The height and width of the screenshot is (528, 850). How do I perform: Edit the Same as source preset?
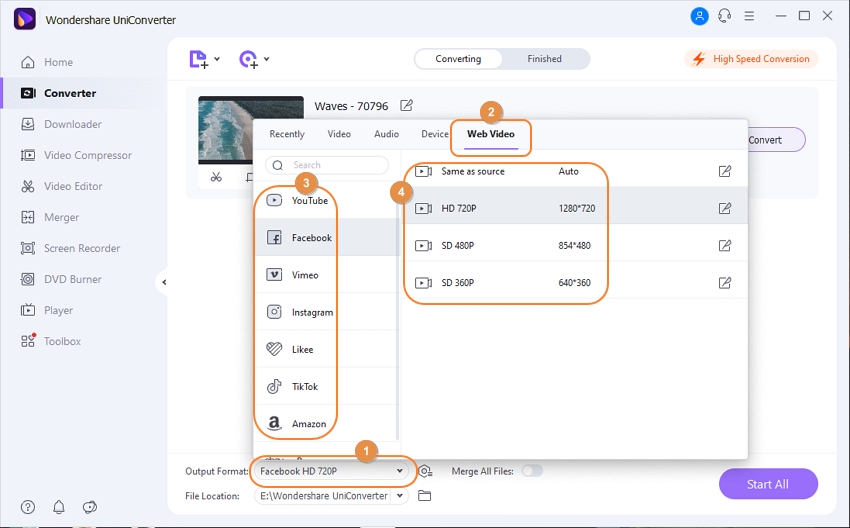pyautogui.click(x=724, y=171)
